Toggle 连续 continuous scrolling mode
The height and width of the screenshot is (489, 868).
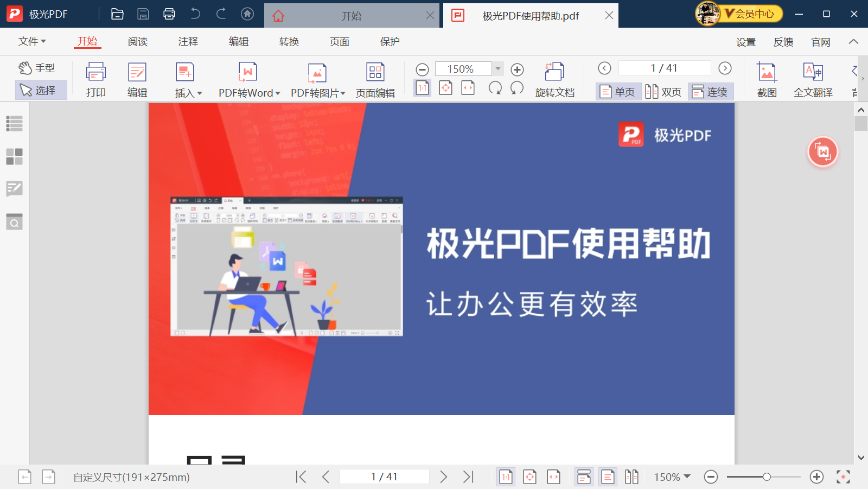click(x=710, y=92)
